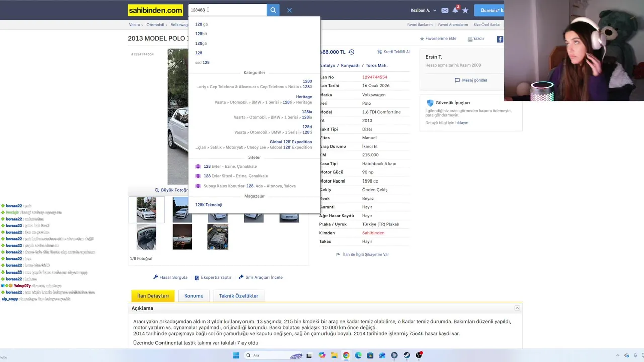This screenshot has height=362, width=644.
Task: Open the Favori İlanlarım link
Action: tap(420, 25)
